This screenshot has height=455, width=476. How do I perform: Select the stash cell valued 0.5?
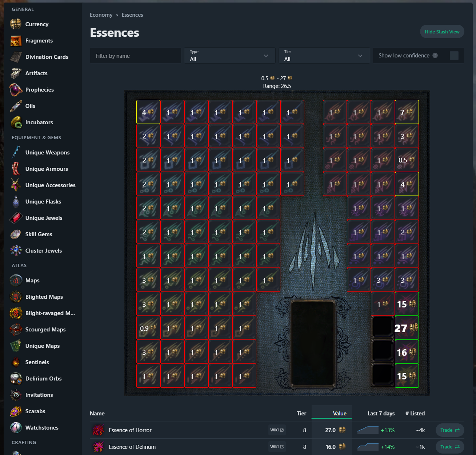[x=407, y=160]
